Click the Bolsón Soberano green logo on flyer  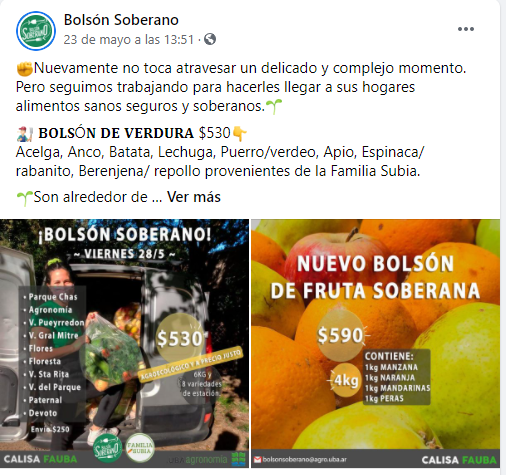[107, 449]
